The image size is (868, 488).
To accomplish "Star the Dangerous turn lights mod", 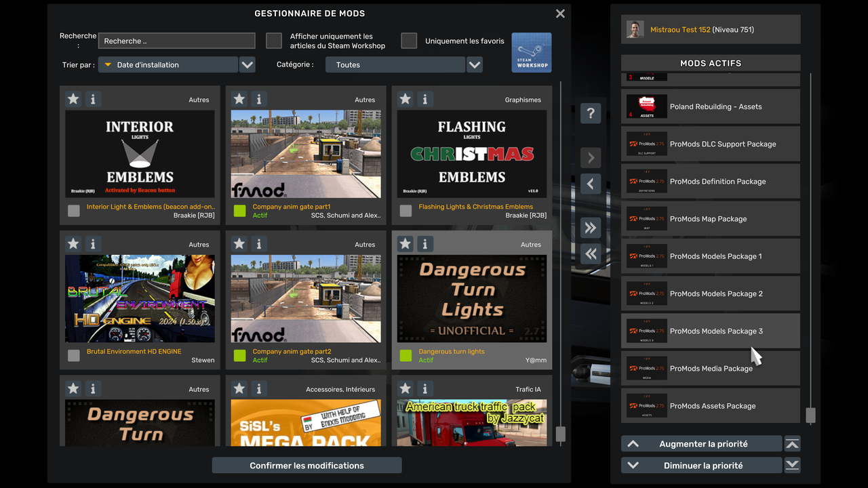I will tap(406, 243).
